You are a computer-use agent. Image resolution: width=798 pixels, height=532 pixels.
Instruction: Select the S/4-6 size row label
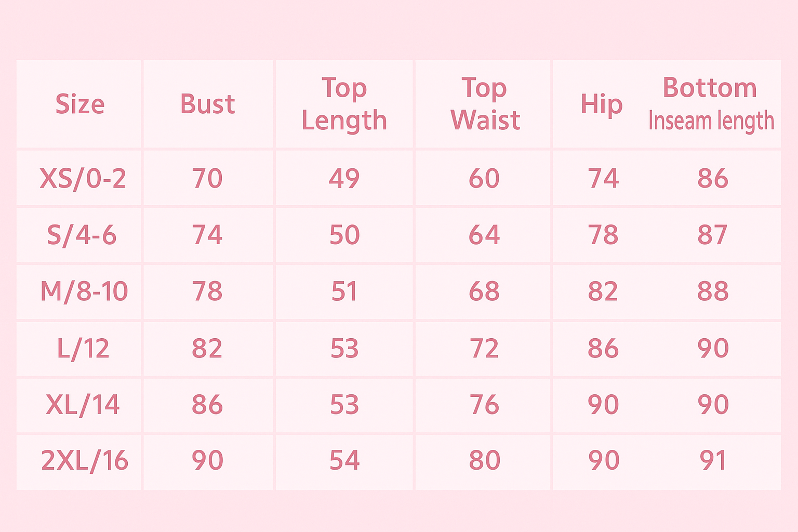[82, 235]
